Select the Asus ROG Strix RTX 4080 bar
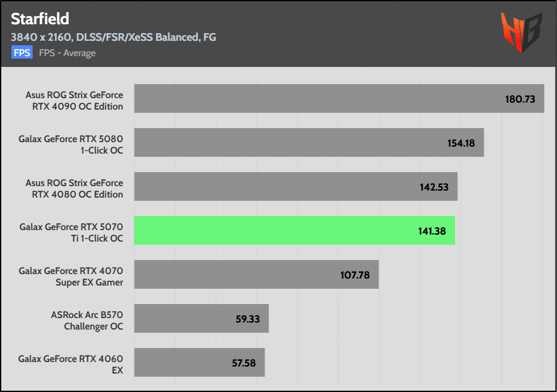 click(296, 187)
